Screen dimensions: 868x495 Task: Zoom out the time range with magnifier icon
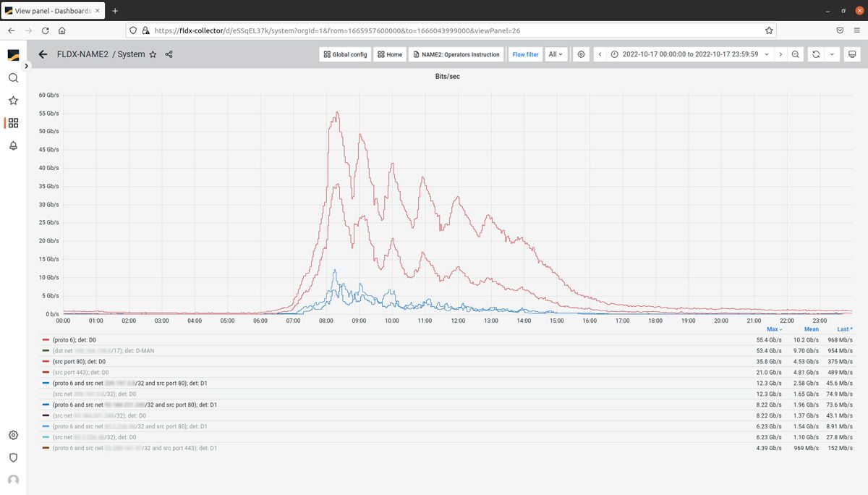pos(796,54)
